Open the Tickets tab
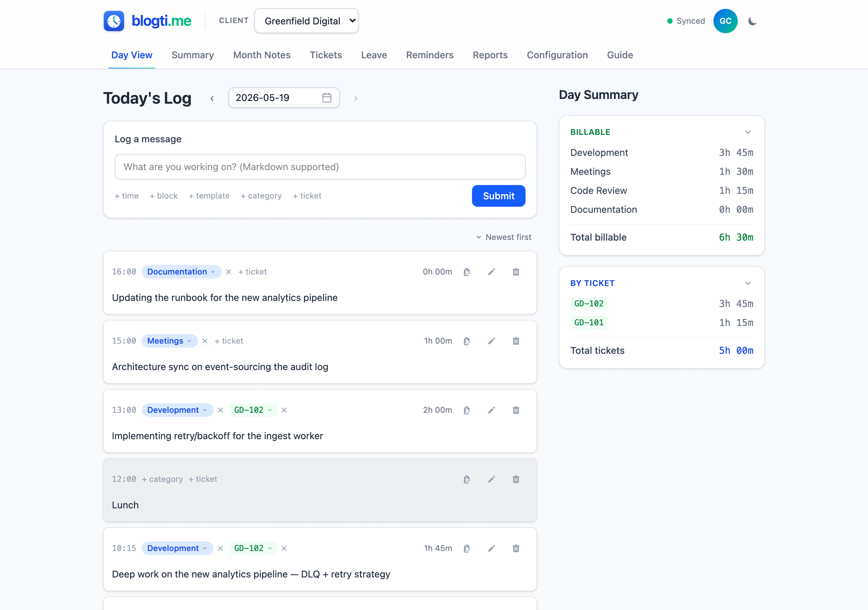This screenshot has height=610, width=868. click(325, 55)
